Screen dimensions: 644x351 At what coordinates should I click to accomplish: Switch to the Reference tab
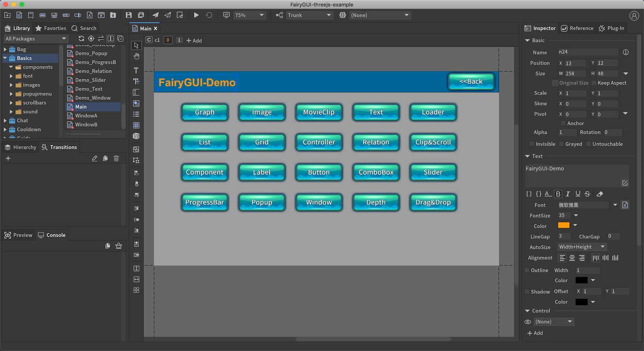[x=577, y=28]
